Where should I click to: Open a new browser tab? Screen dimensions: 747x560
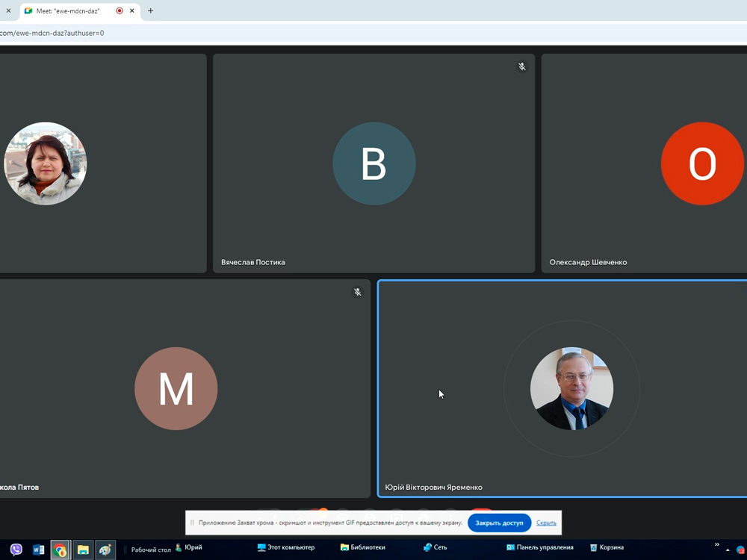click(150, 11)
